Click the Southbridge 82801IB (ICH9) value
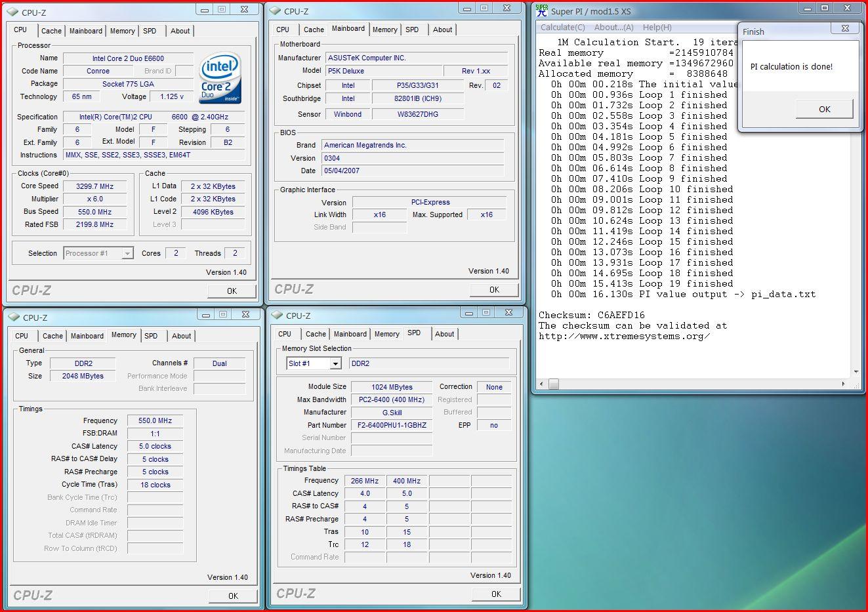This screenshot has width=868, height=612. pos(417,98)
